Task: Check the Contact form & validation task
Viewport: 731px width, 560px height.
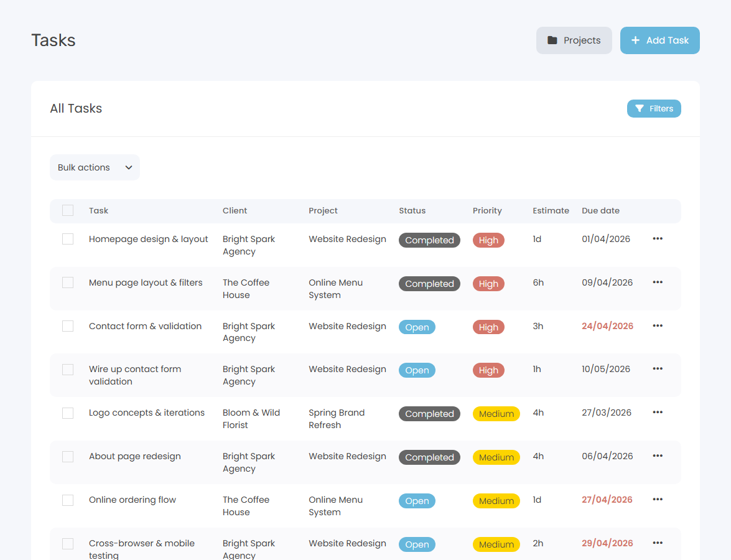Action: coord(68,326)
